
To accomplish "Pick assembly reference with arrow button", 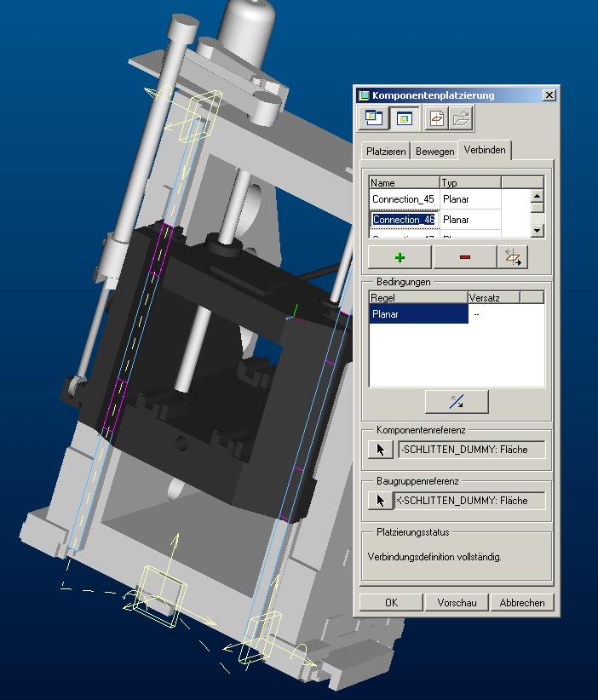I will tap(381, 501).
